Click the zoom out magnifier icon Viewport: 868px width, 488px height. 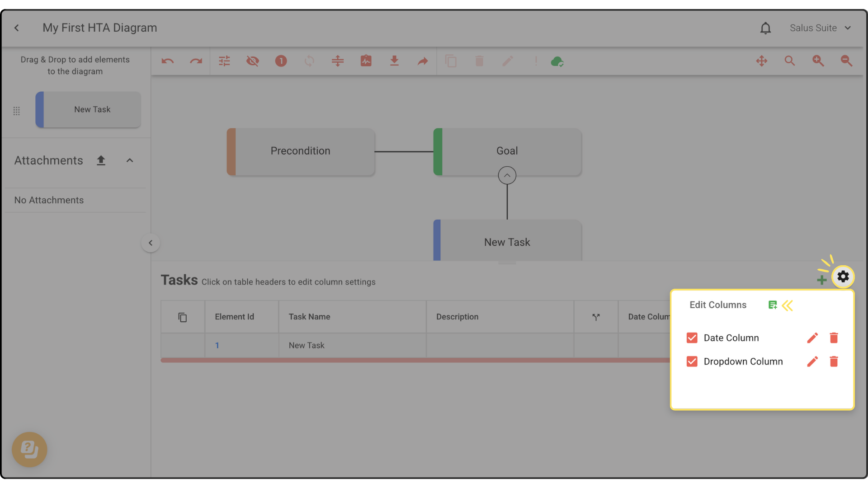point(846,61)
